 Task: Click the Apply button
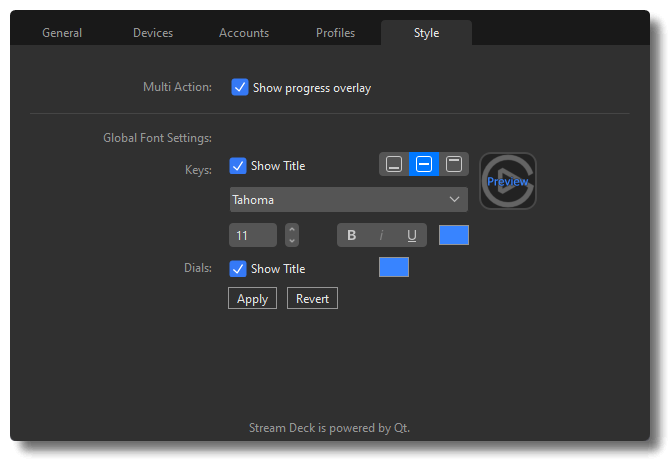click(253, 298)
